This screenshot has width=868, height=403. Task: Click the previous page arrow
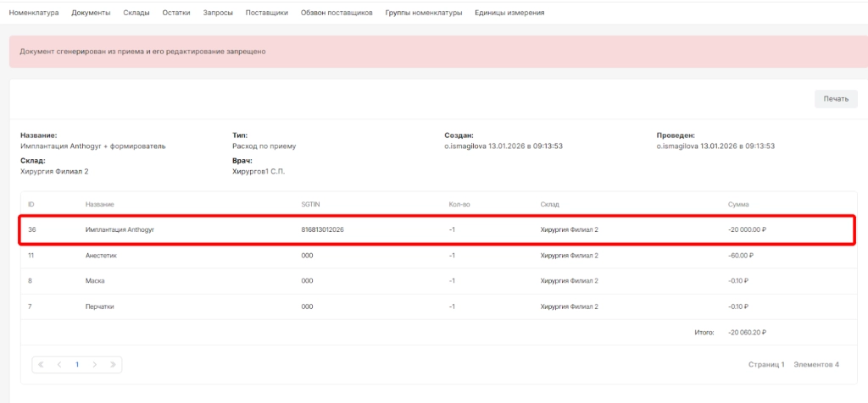tap(58, 364)
